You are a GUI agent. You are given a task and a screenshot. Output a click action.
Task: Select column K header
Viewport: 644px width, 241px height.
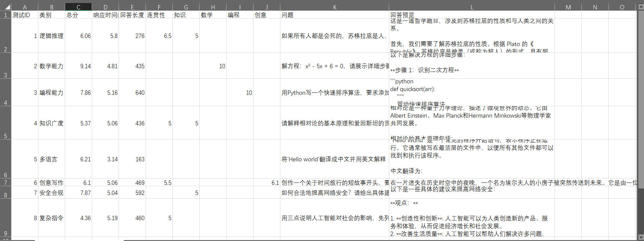point(334,7)
